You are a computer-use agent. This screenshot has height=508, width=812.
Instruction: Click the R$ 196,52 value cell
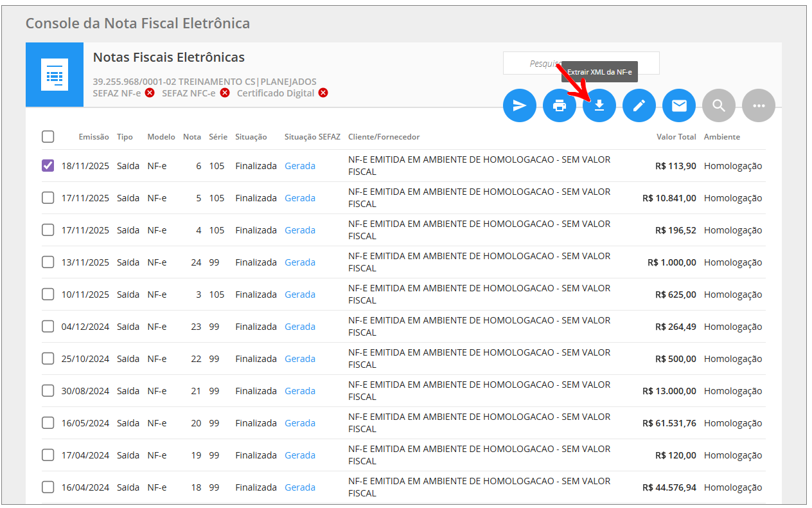(x=676, y=230)
